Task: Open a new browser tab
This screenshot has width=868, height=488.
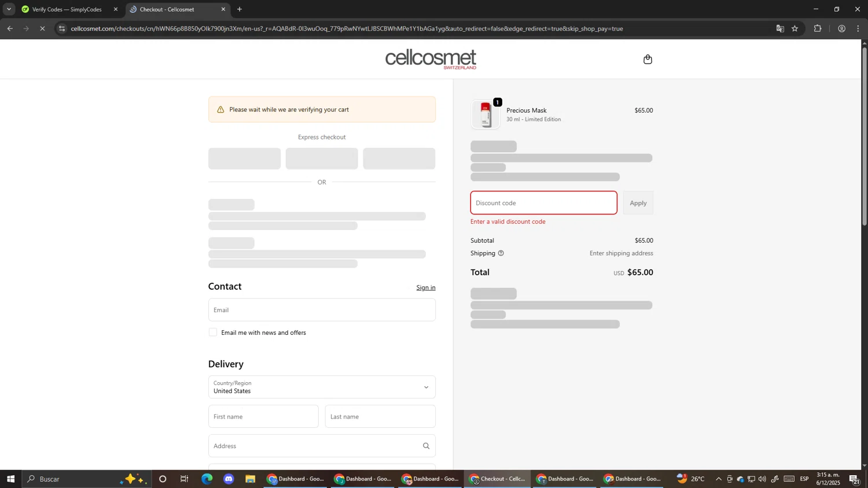Action: click(x=240, y=9)
